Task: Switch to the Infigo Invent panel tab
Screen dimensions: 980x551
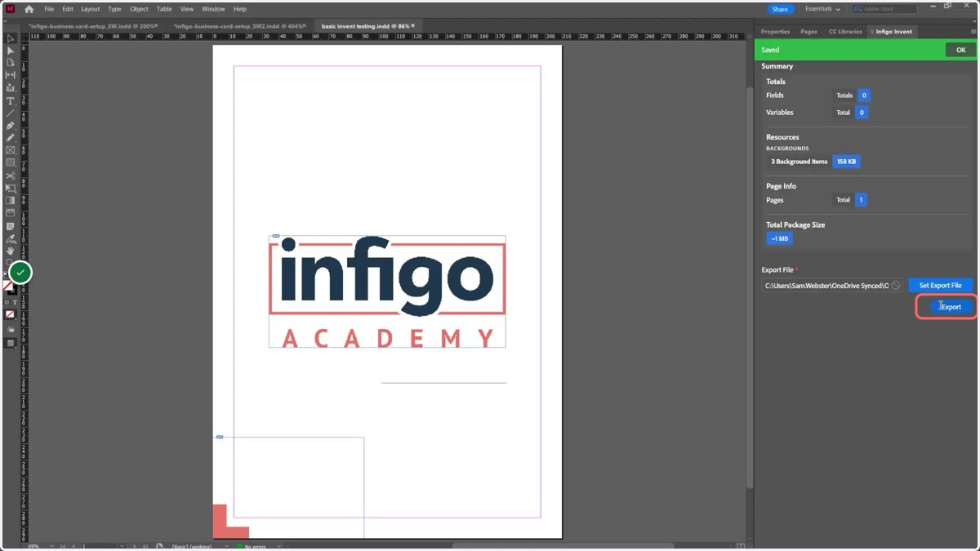Action: [x=893, y=32]
